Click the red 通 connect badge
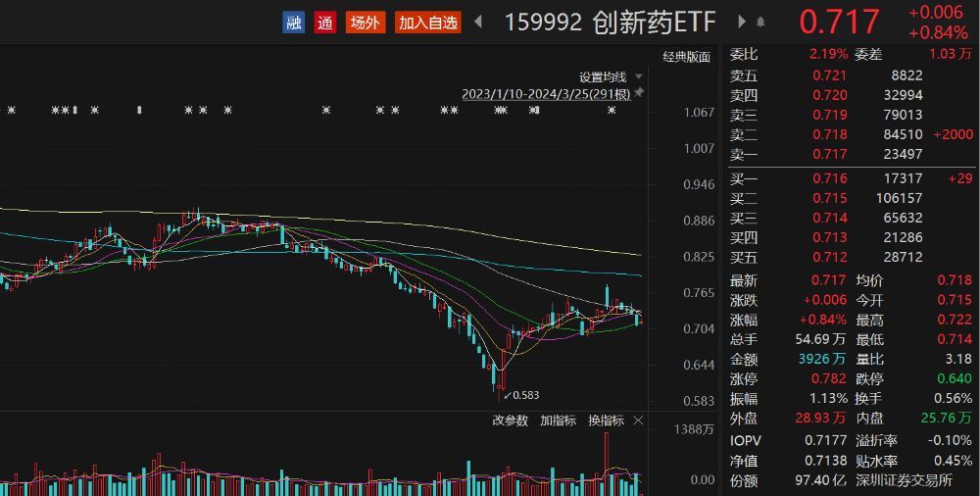 [x=325, y=23]
